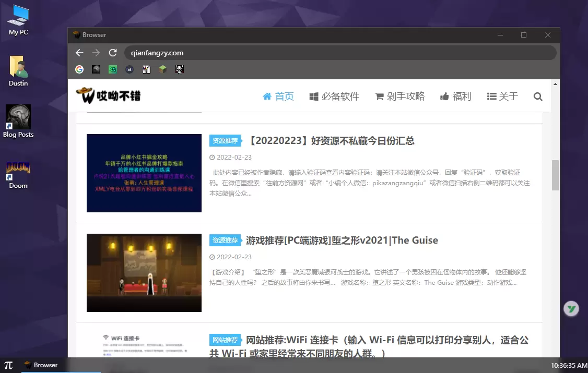Click the 2022-02-23 date under The Guise post
This screenshot has height=373, width=588.
(x=231, y=257)
